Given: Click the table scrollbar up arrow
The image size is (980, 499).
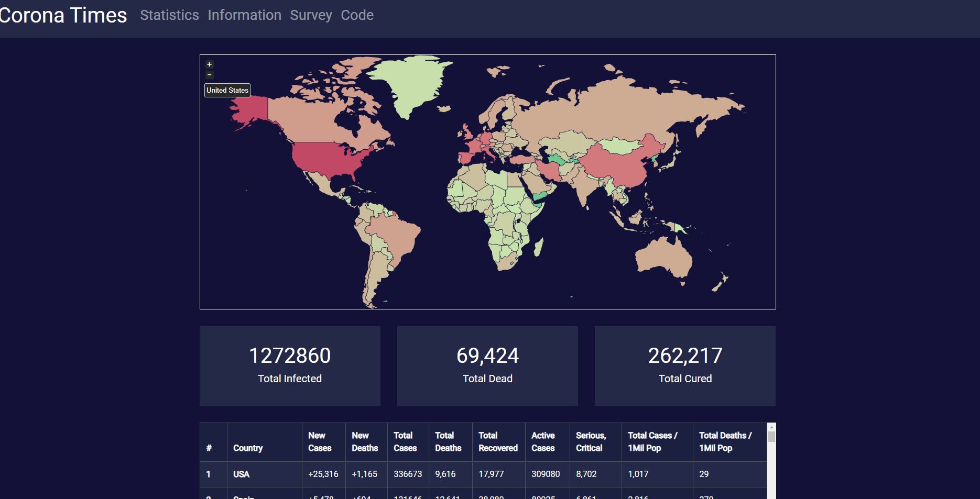Looking at the screenshot, I should [x=771, y=427].
